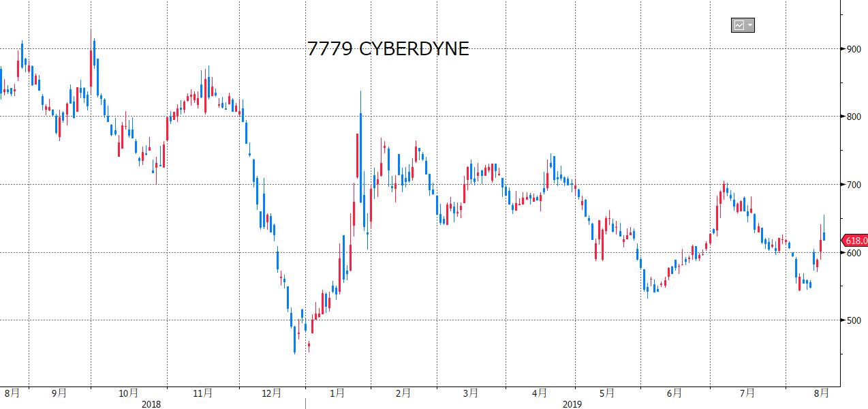Select the 2019 year label on time axis

pos(572,404)
